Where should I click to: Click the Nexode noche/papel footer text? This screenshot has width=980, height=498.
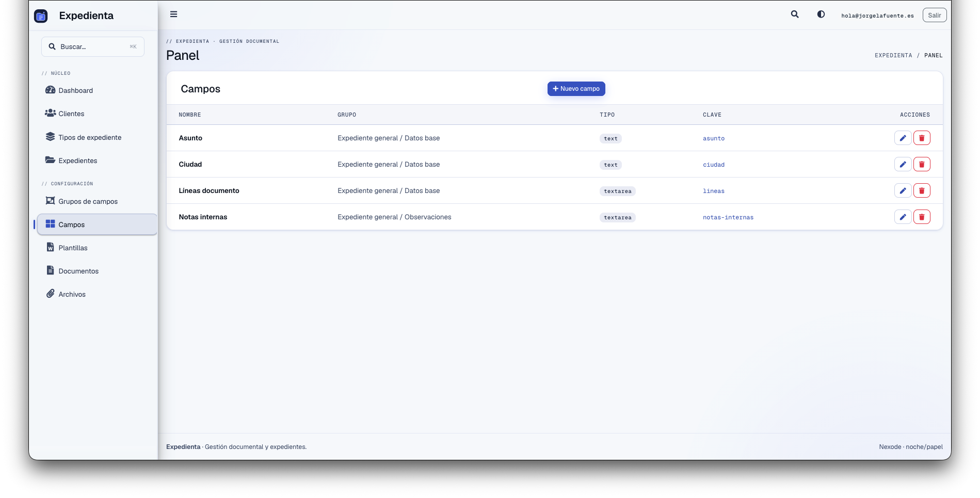[x=911, y=447]
